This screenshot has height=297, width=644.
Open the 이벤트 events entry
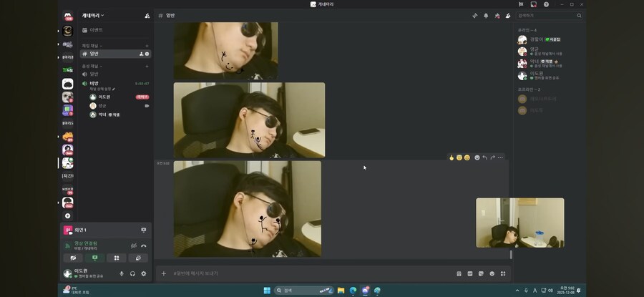click(115, 30)
